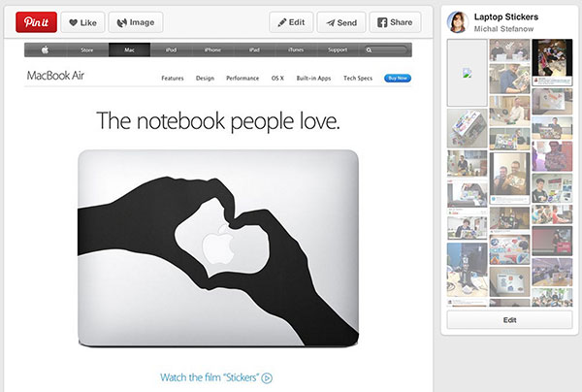The width and height of the screenshot is (582, 392).
Task: Click the search magnifier icon
Action: [x=369, y=49]
